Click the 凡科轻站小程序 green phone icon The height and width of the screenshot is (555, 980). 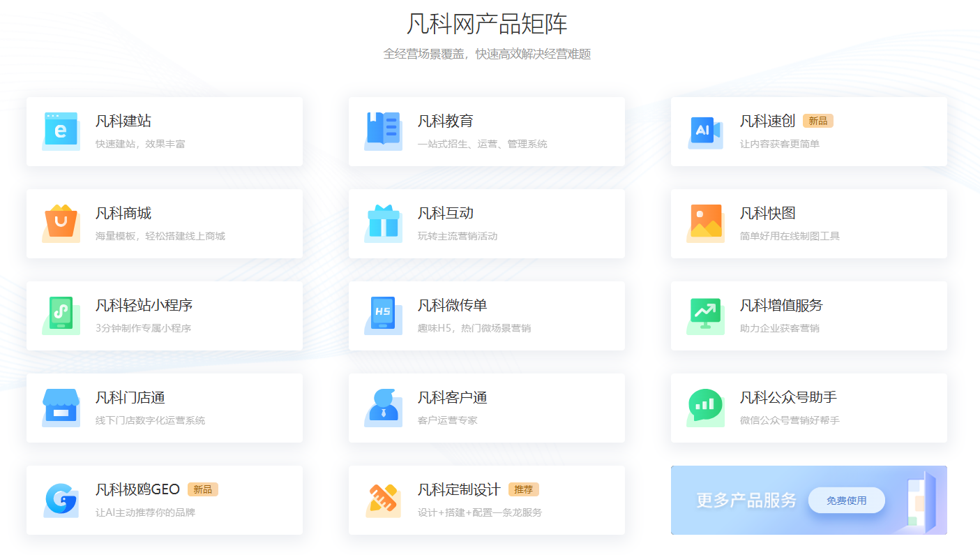coord(61,315)
